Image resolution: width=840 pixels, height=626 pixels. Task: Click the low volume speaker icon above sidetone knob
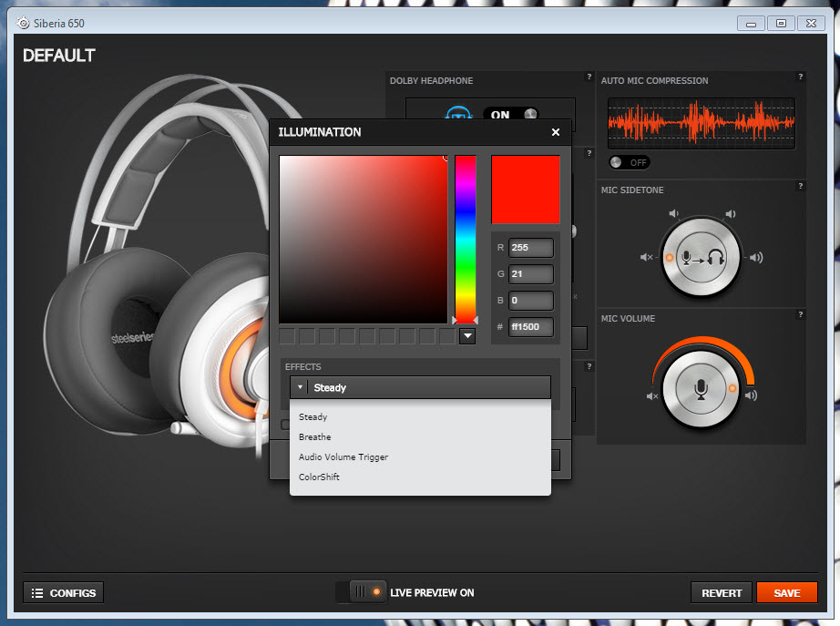click(x=674, y=214)
